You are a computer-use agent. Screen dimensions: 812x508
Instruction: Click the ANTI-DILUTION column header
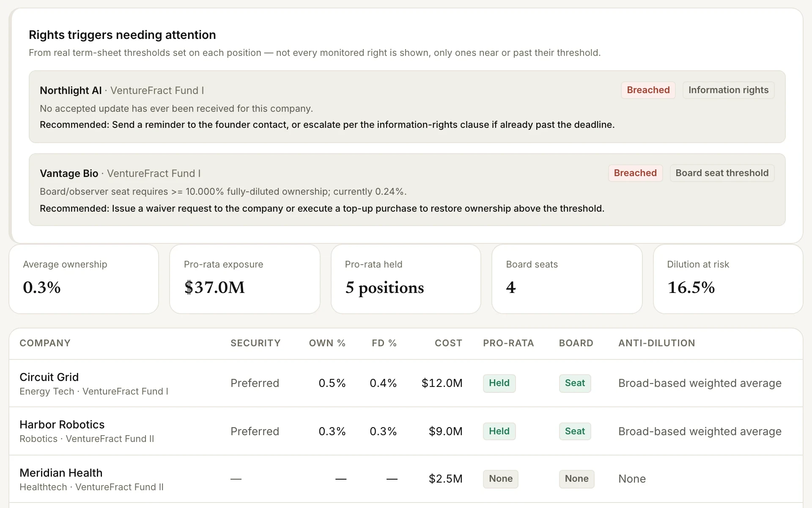[657, 343]
